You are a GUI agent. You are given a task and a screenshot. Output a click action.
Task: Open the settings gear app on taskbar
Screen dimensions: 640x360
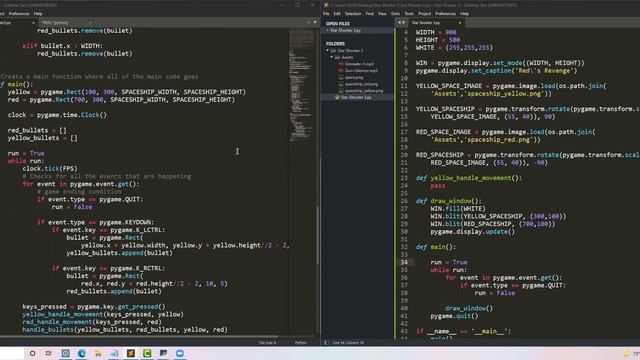coord(65,353)
